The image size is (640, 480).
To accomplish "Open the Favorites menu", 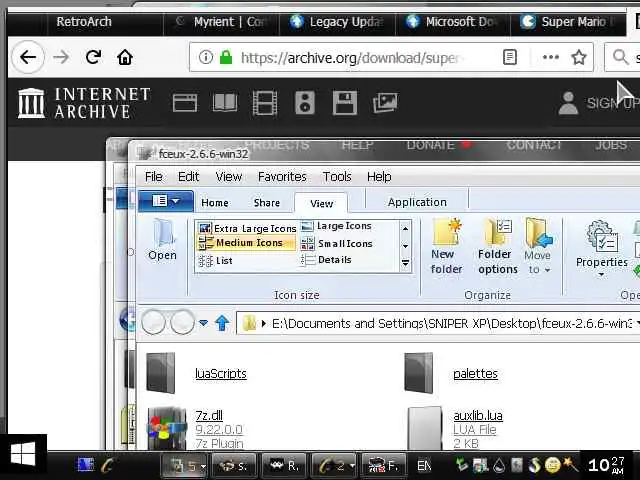I will click(282, 177).
